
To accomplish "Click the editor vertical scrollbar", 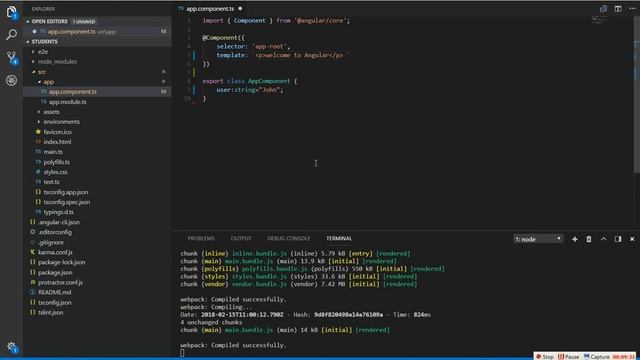I will 637,94.
